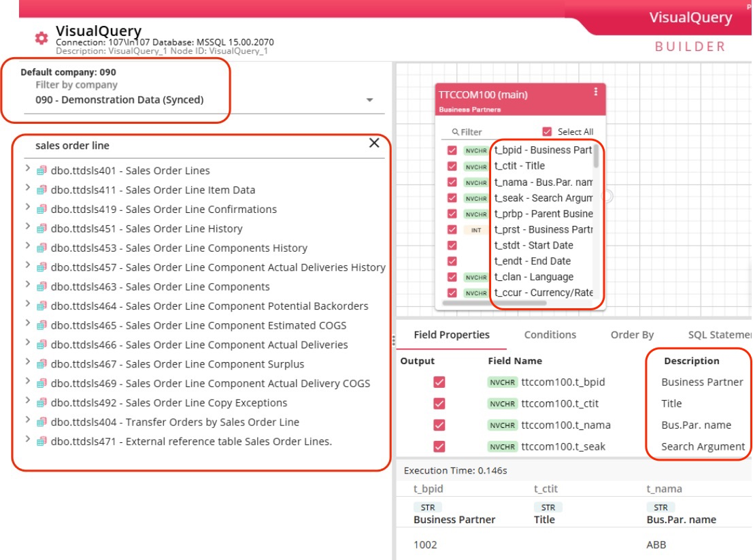
Task: Uncheck the t_endt - End Date field
Action: click(452, 261)
